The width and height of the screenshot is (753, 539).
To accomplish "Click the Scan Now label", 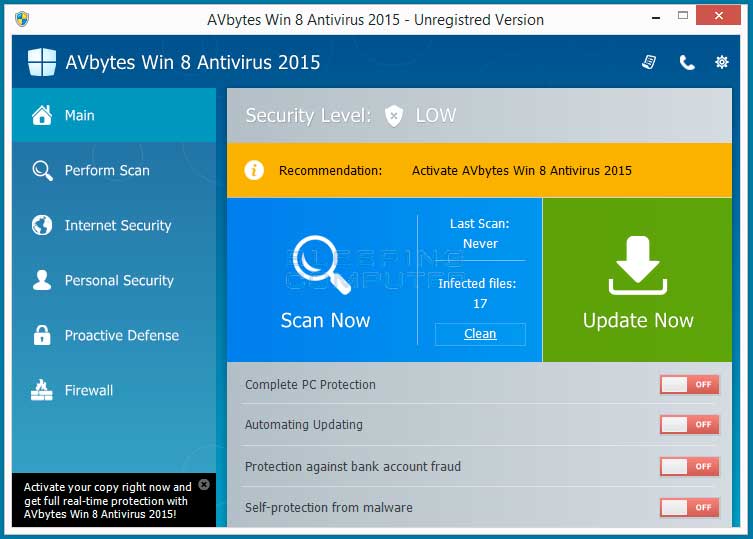I will [x=325, y=320].
